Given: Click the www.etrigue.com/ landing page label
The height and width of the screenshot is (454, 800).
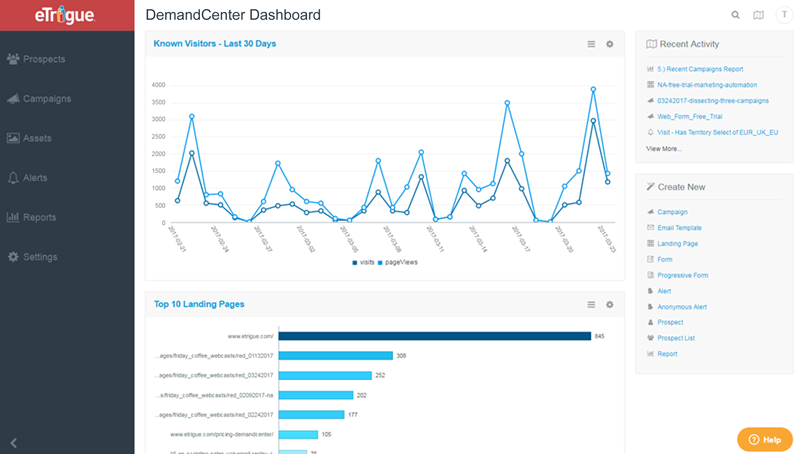Looking at the screenshot, I should tap(251, 336).
